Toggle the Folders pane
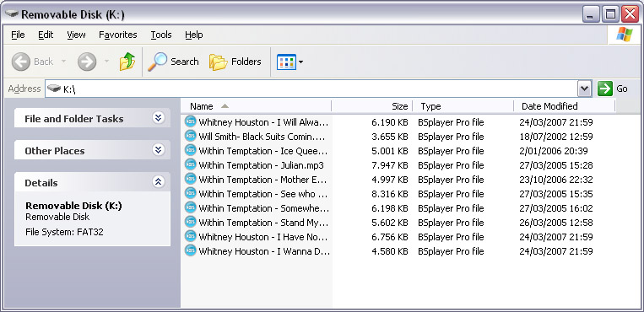Screen dimensions: 644x312 coord(235,62)
